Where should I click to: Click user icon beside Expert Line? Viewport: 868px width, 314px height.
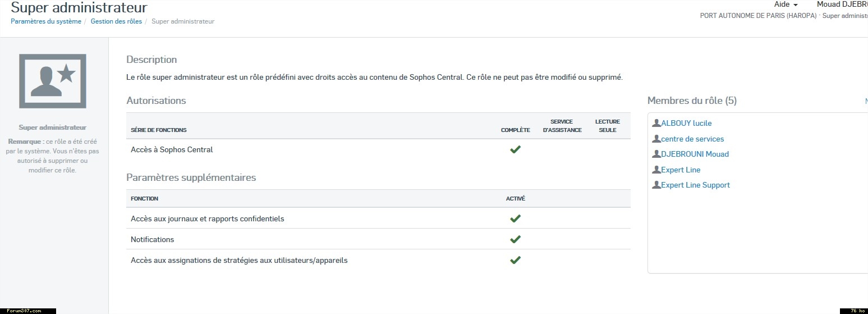tap(656, 170)
